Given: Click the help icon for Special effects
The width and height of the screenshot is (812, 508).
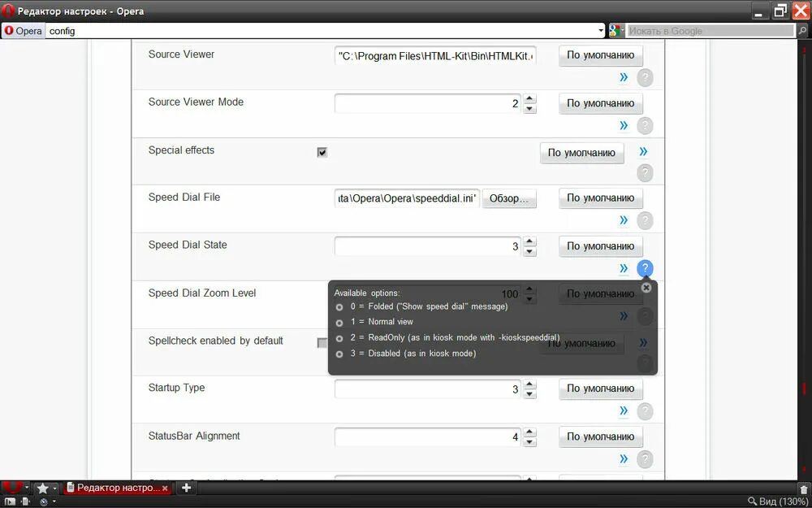Looking at the screenshot, I should (645, 172).
